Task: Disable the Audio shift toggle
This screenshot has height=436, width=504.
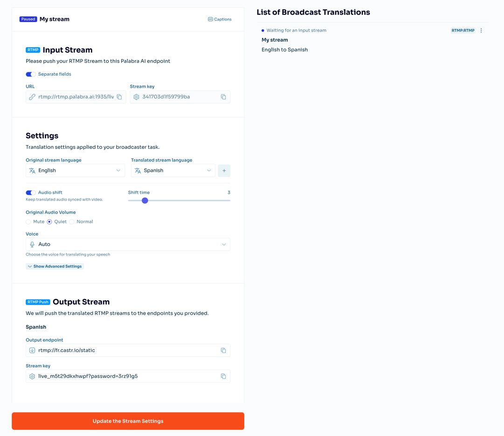Action: click(x=30, y=193)
